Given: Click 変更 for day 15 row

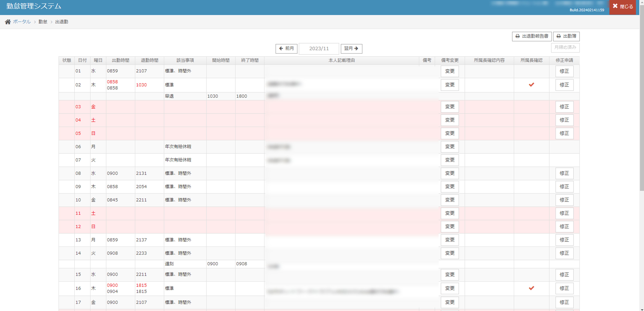Looking at the screenshot, I should tap(450, 275).
